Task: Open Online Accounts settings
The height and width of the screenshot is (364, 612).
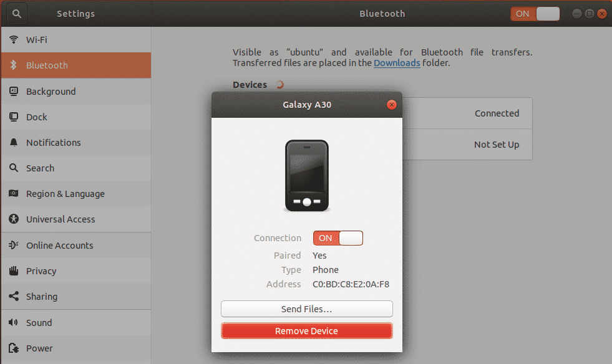Action: (76, 245)
